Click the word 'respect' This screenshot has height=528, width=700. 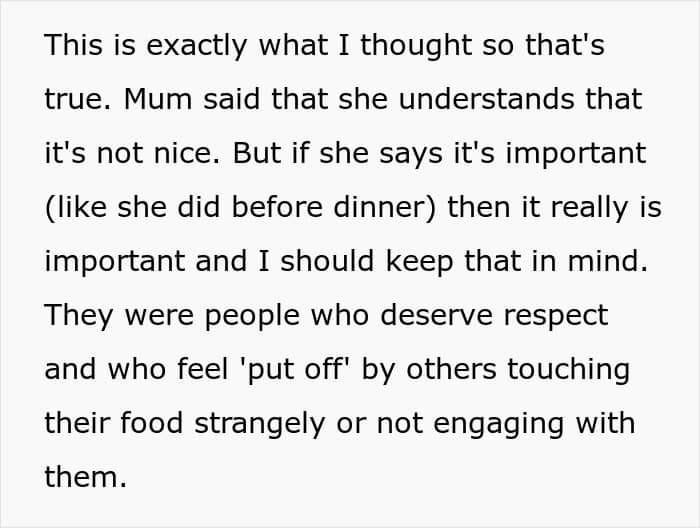(556, 316)
